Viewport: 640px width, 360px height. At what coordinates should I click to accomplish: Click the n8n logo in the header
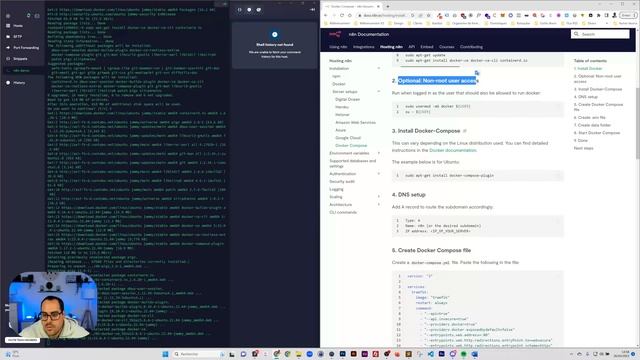tap(335, 34)
